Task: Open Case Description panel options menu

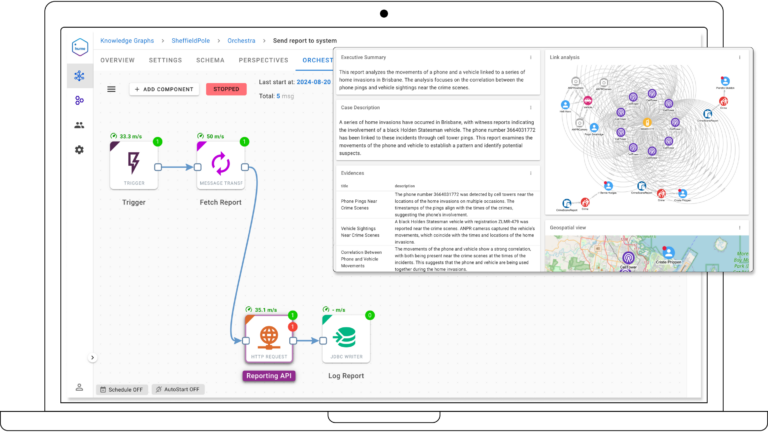Action: (x=530, y=108)
